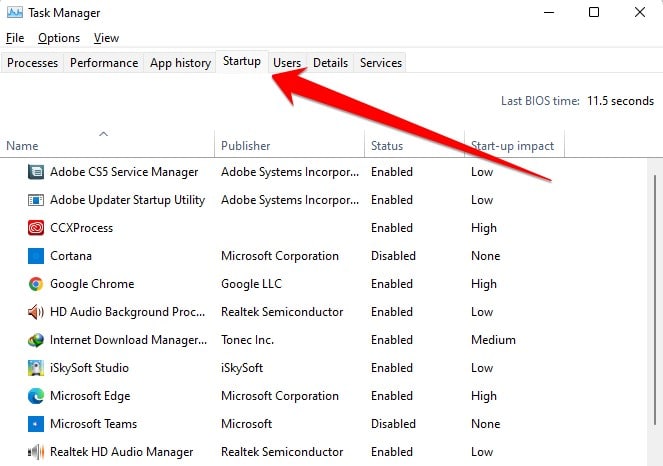Image resolution: width=663 pixels, height=466 pixels.
Task: Click the iSkySoft Studio icon
Action: 36,368
